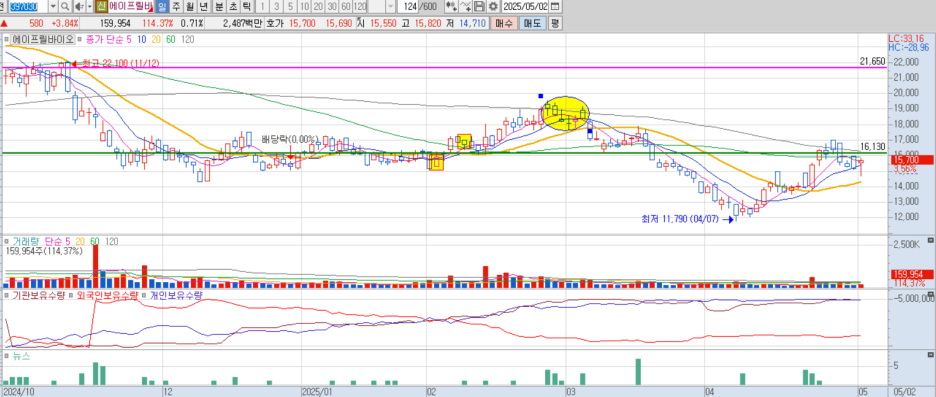Switch to the yearly 년 period
Image resolution: width=936 pixels, height=397 pixels.
pyautogui.click(x=203, y=7)
